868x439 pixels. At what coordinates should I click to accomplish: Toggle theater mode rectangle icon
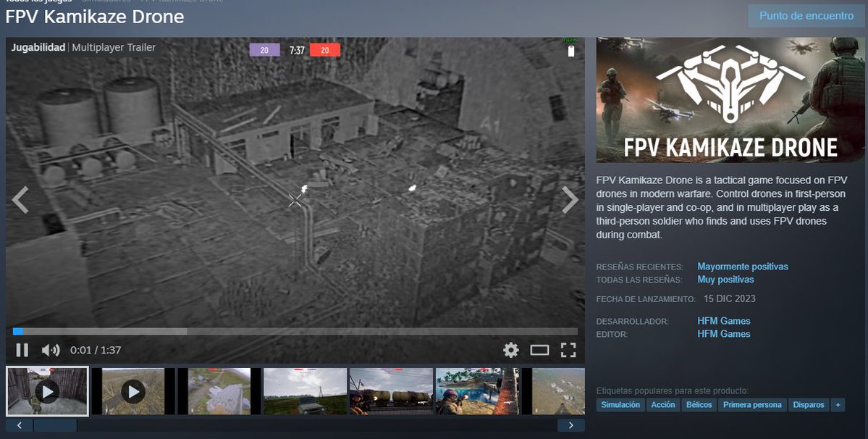pyautogui.click(x=539, y=350)
